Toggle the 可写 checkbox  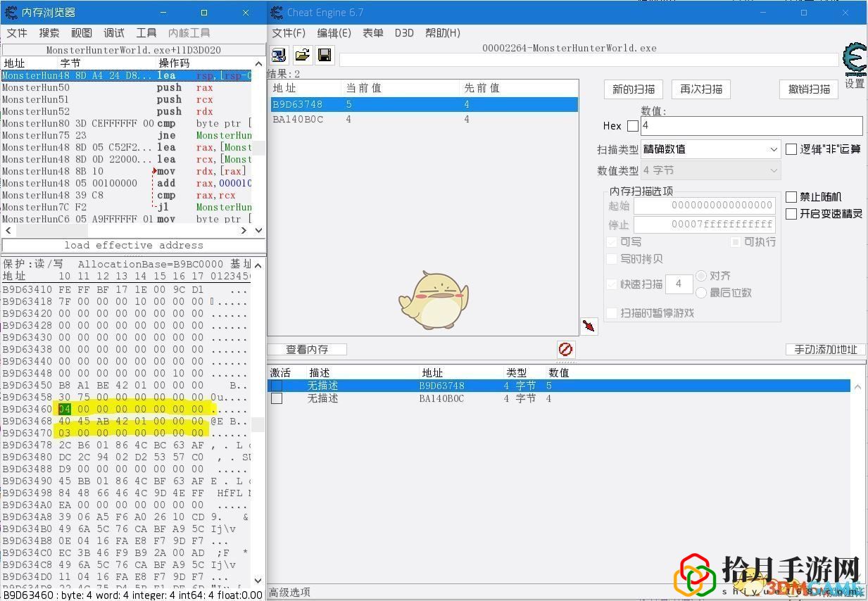(612, 242)
